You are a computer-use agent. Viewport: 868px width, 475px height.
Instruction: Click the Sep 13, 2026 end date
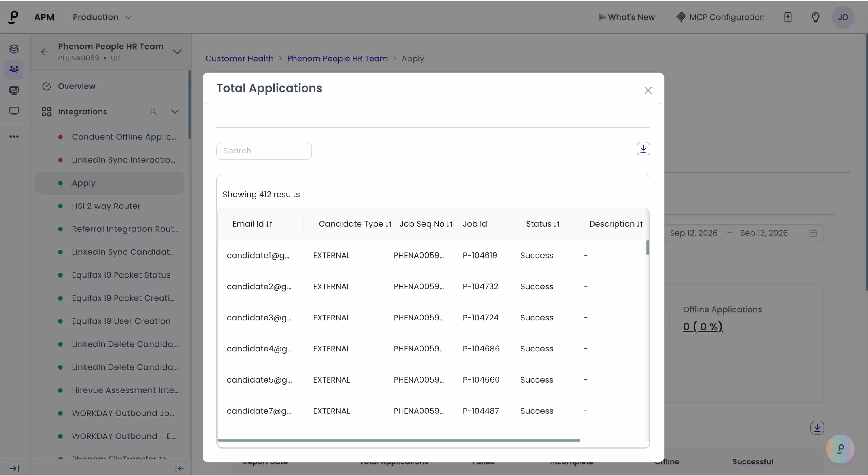click(764, 233)
